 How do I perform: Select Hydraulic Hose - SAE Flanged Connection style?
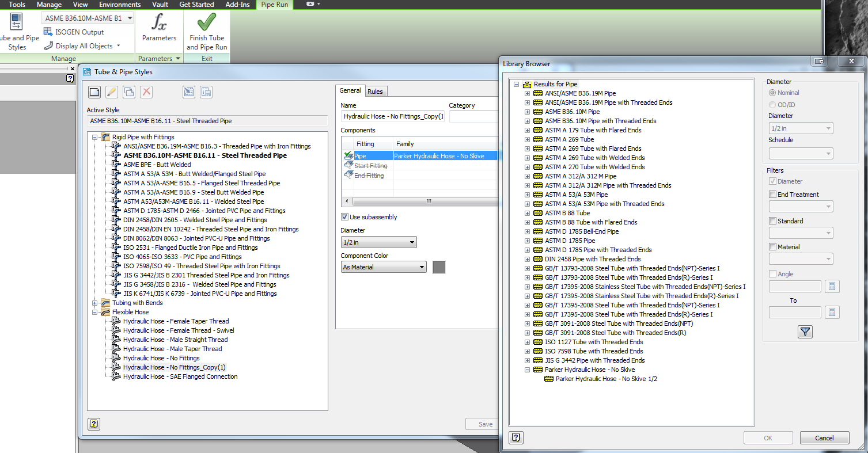pos(180,376)
